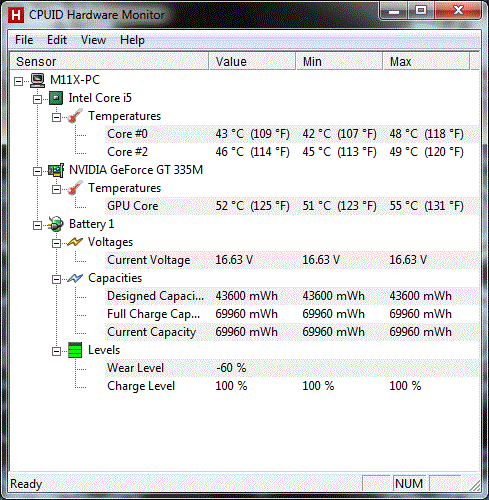Click the NVIDIA GeForce GT 335M card icon
Image resolution: width=489 pixels, height=500 pixels.
point(56,170)
